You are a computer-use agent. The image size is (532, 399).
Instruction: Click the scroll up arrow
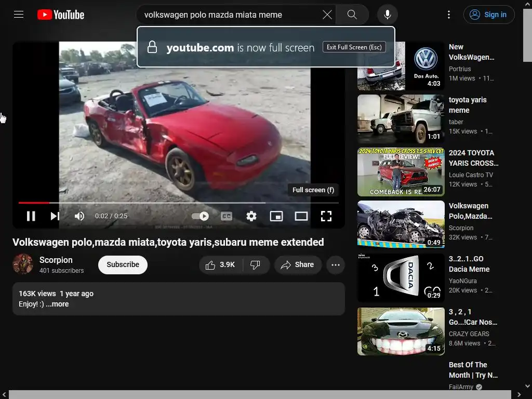pos(527,4)
